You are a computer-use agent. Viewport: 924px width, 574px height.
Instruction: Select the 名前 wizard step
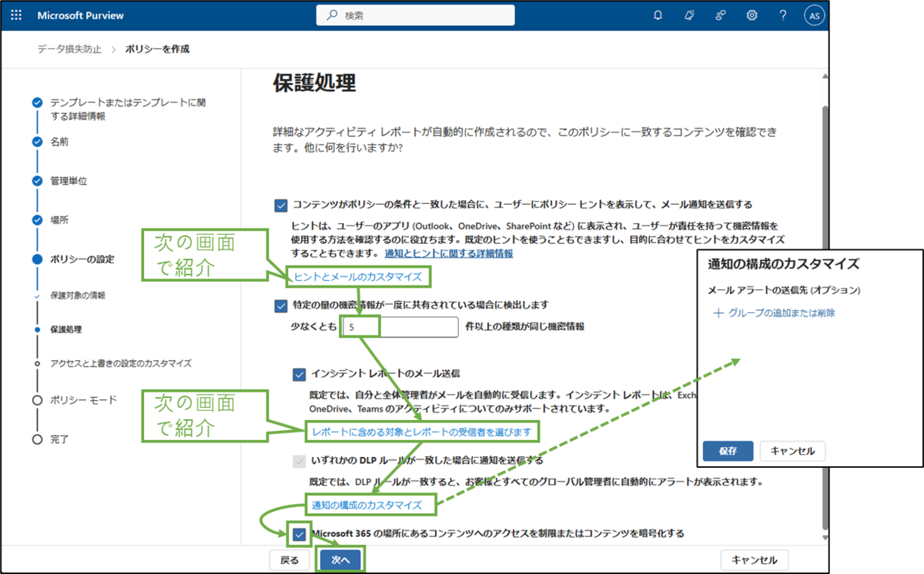(60, 142)
